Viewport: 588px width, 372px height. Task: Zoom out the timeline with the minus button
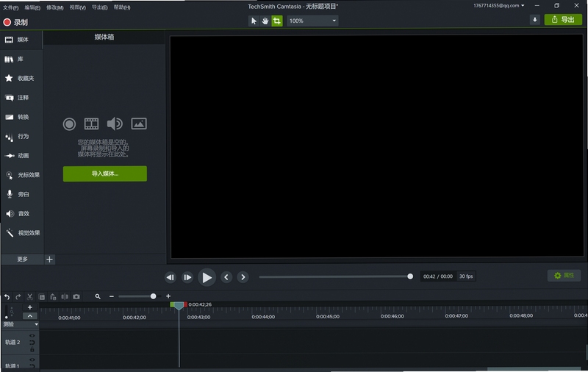coord(112,296)
